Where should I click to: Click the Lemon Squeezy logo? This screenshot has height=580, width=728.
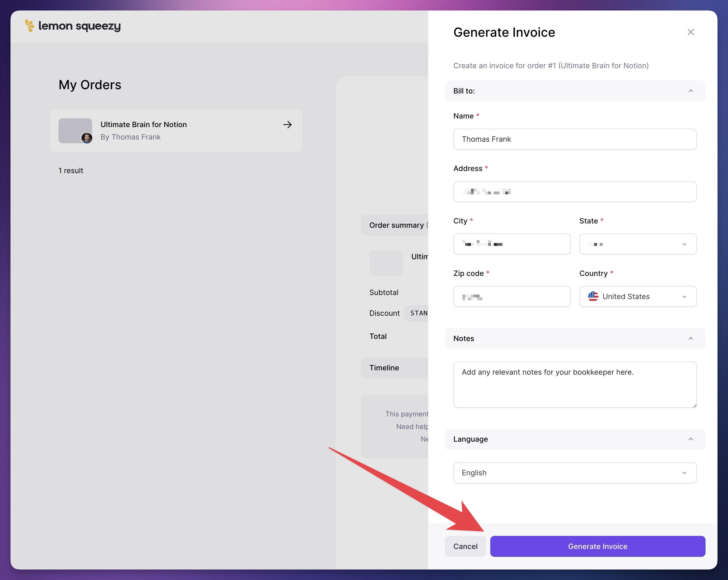[73, 26]
